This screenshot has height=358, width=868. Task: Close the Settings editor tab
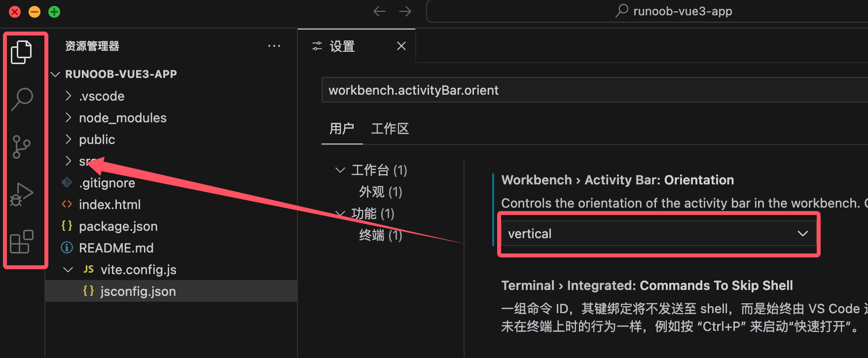[x=401, y=46]
